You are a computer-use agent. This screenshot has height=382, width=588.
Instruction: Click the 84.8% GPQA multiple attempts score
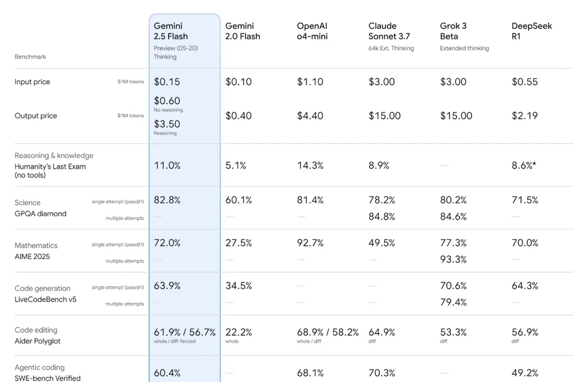(382, 216)
